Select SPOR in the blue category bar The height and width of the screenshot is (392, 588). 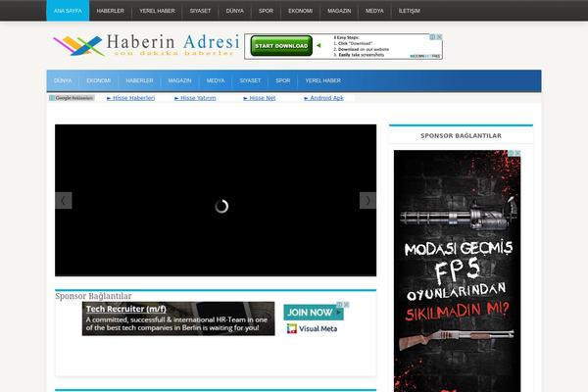coord(283,80)
